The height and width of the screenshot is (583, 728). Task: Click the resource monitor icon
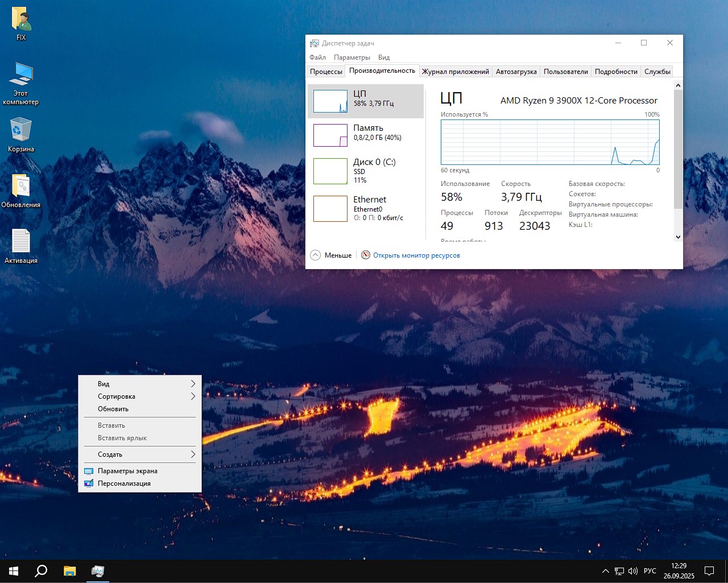coord(366,255)
